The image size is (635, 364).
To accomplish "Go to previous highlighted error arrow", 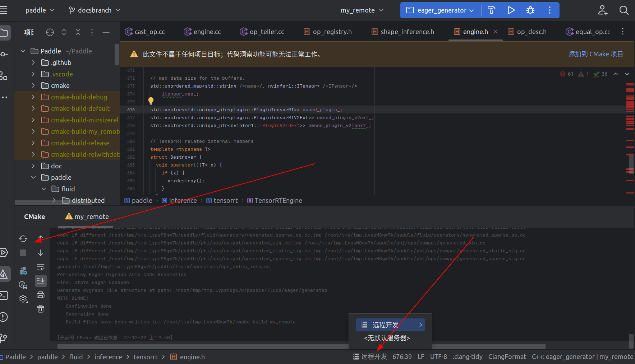I will click(x=616, y=74).
